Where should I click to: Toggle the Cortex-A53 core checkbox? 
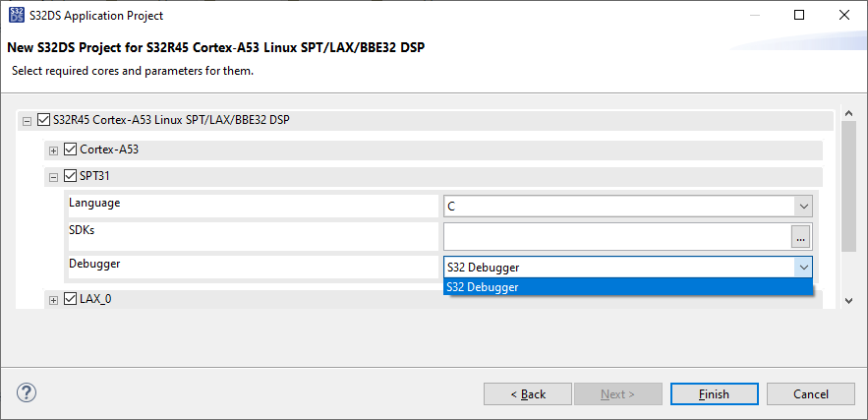70,150
